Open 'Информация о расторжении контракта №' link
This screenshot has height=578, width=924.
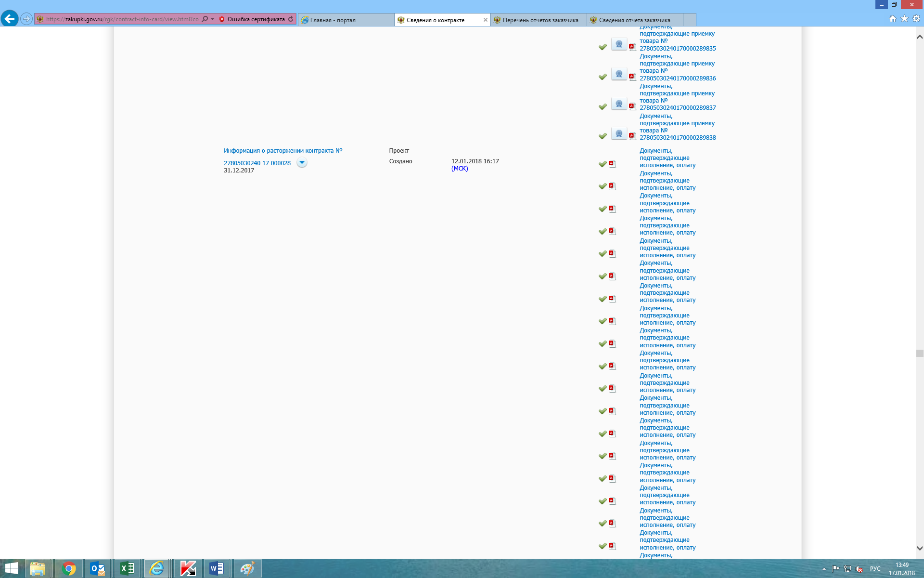tap(283, 151)
